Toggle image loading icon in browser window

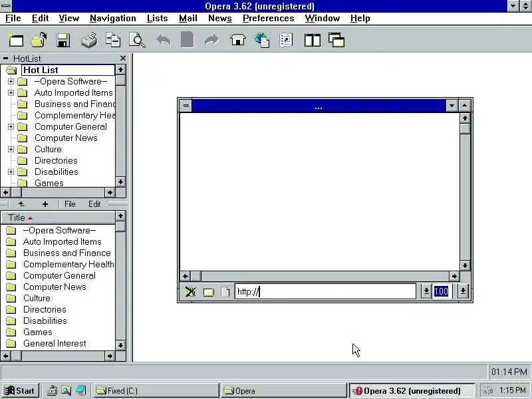[x=191, y=291]
